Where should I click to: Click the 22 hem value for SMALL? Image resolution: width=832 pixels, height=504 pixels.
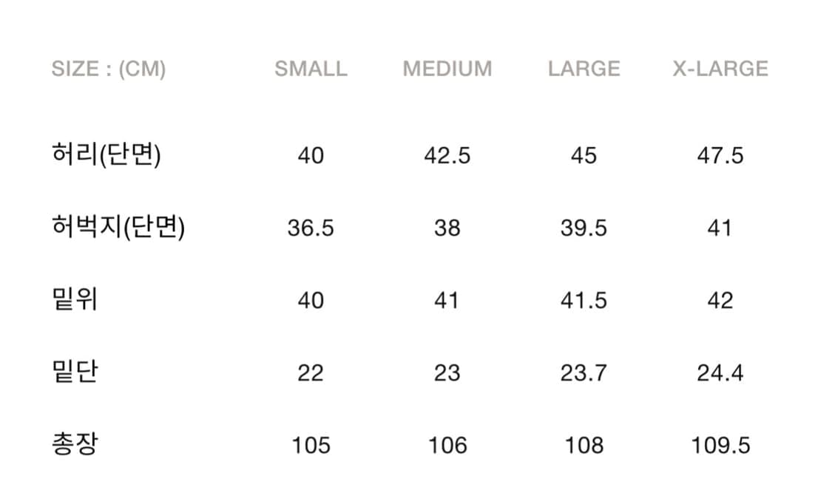(311, 373)
